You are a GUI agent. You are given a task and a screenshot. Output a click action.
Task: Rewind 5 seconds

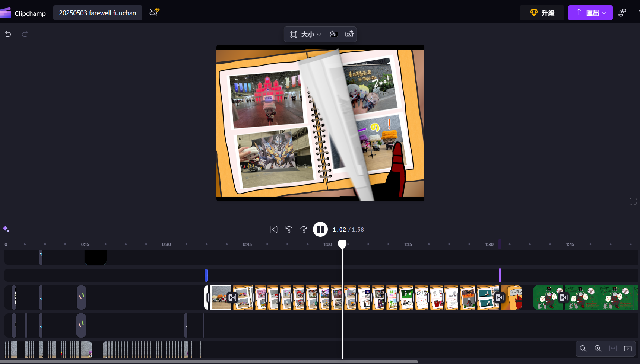[289, 229]
